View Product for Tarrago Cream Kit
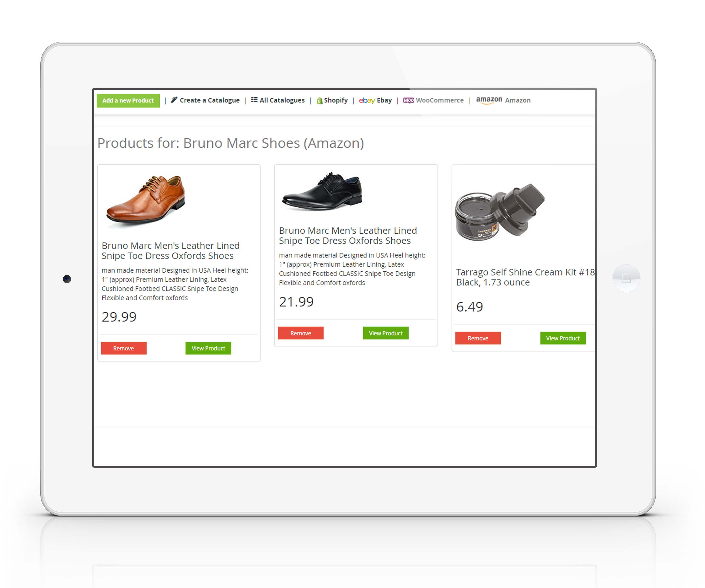705x588 pixels. [x=563, y=338]
